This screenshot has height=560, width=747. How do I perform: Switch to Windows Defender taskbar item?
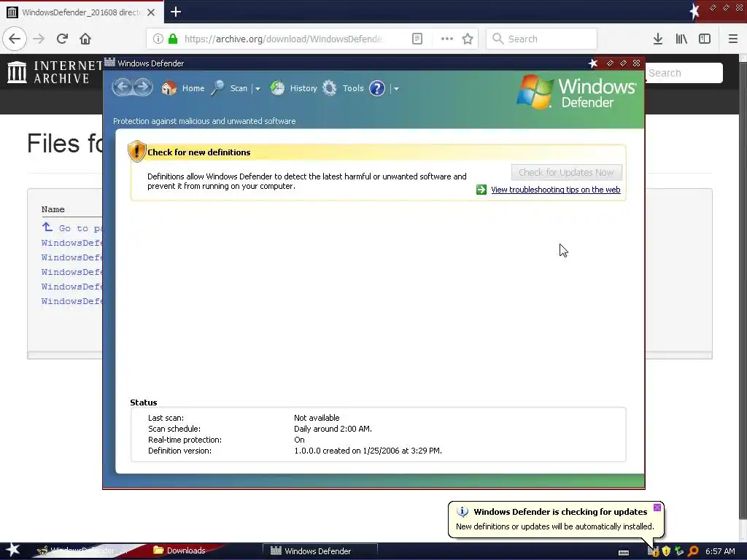pos(320,551)
